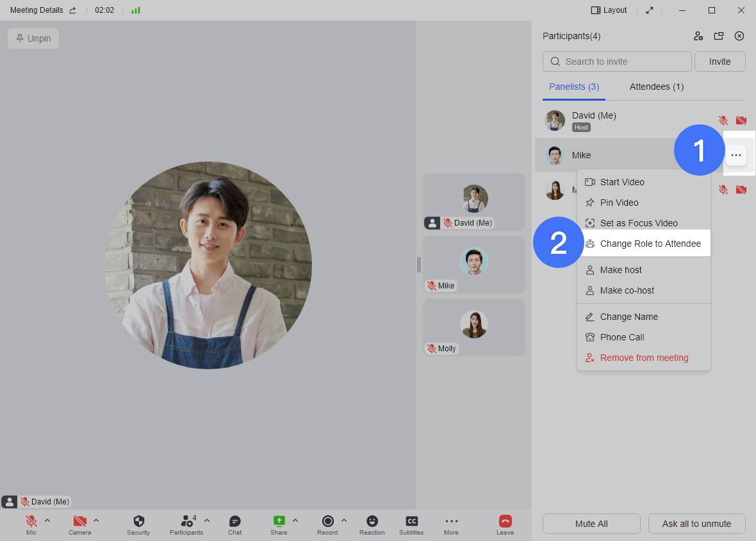The width and height of the screenshot is (756, 541).
Task: Close the Participants panel
Action: 739,36
